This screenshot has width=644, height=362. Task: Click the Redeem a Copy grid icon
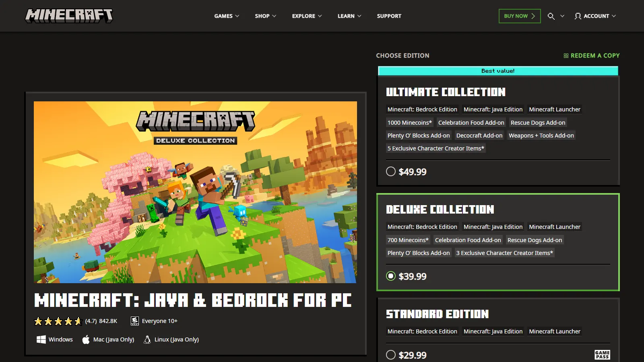click(x=566, y=56)
